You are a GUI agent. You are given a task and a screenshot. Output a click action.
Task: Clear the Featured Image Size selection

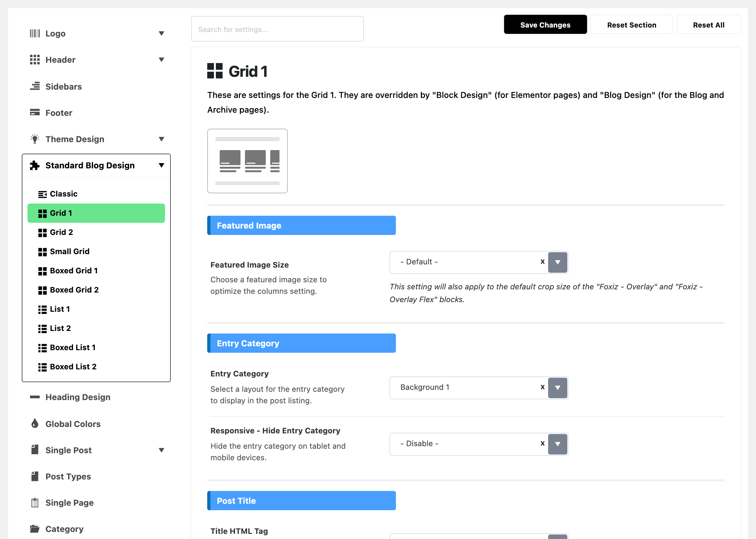click(542, 261)
